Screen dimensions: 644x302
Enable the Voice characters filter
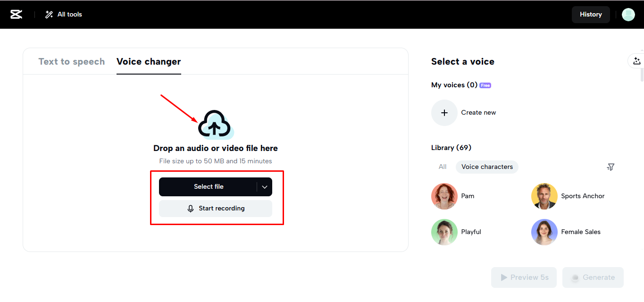pos(487,167)
